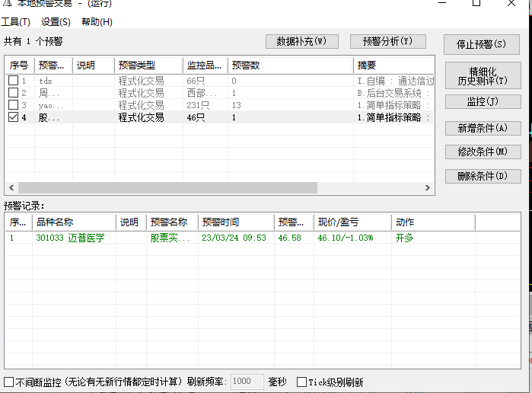Click the alert list horizontal scrollbar right arrow
Image resolution: width=532 pixels, height=393 pixels.
(429, 187)
